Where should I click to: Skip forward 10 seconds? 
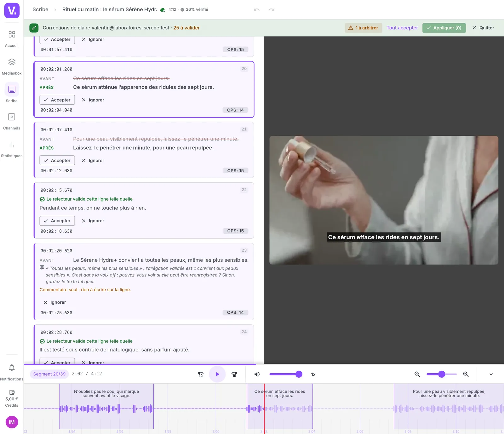(x=234, y=374)
